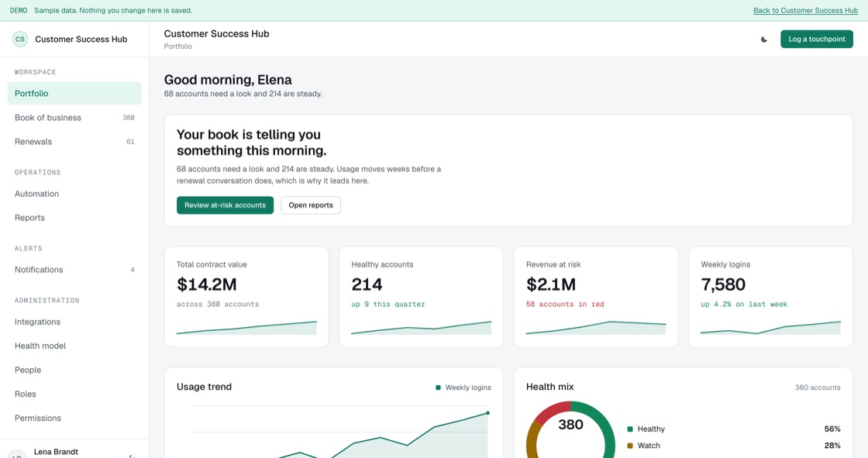
Task: Click the DEMO label in the top banner
Action: coord(19,11)
